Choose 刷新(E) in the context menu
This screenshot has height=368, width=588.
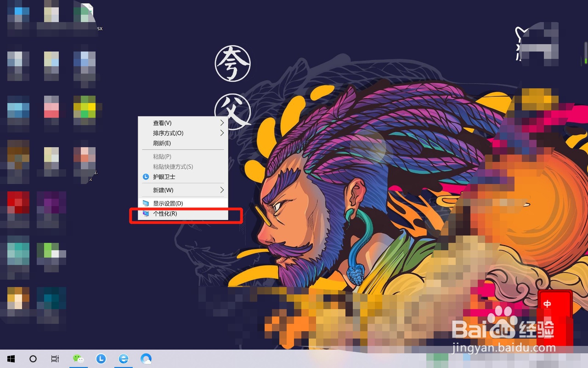click(183, 143)
